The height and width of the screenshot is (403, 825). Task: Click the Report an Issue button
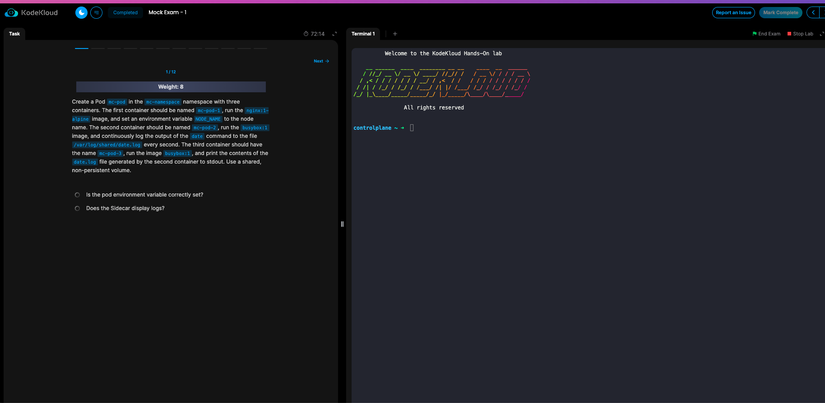733,12
